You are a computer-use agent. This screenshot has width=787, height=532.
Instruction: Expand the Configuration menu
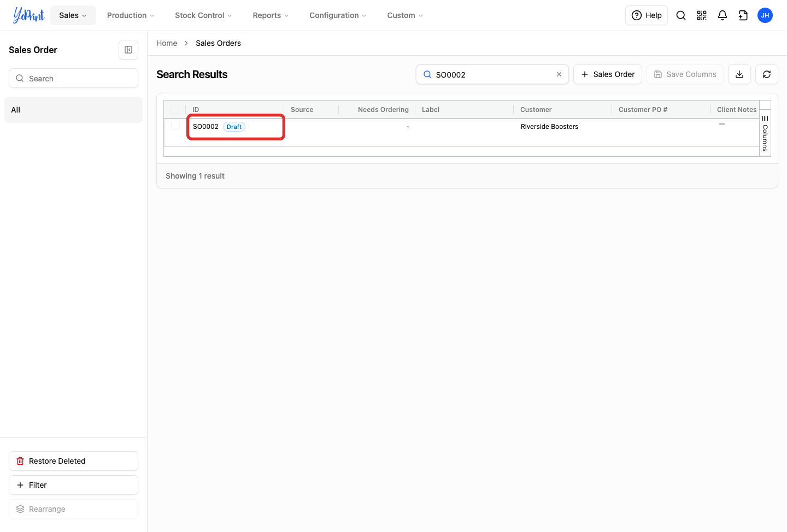pyautogui.click(x=338, y=15)
